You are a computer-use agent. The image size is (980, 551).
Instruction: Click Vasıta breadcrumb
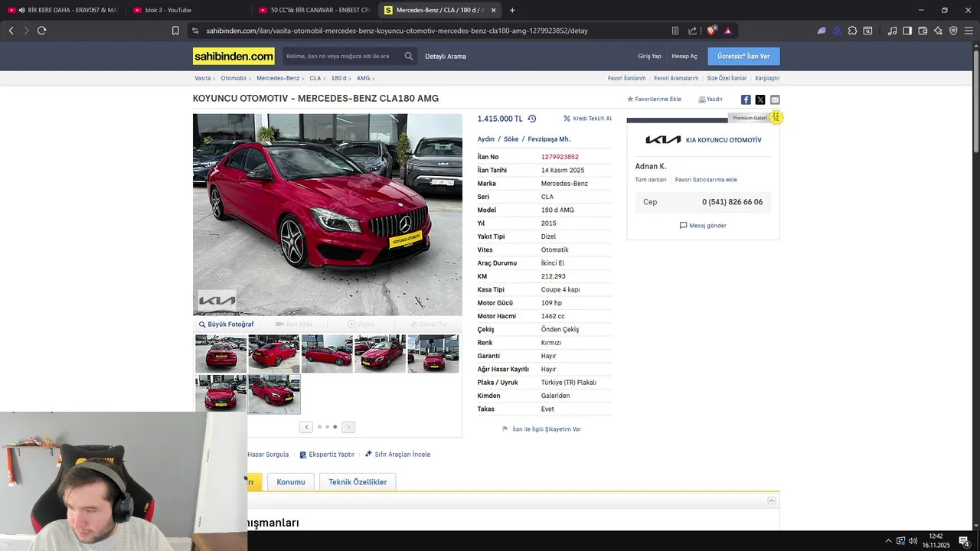203,78
